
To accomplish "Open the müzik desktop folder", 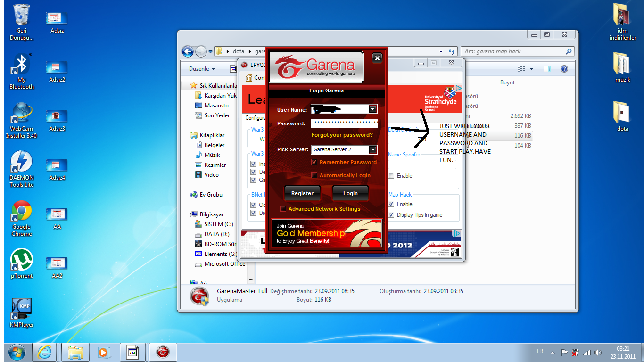I will click(x=622, y=67).
